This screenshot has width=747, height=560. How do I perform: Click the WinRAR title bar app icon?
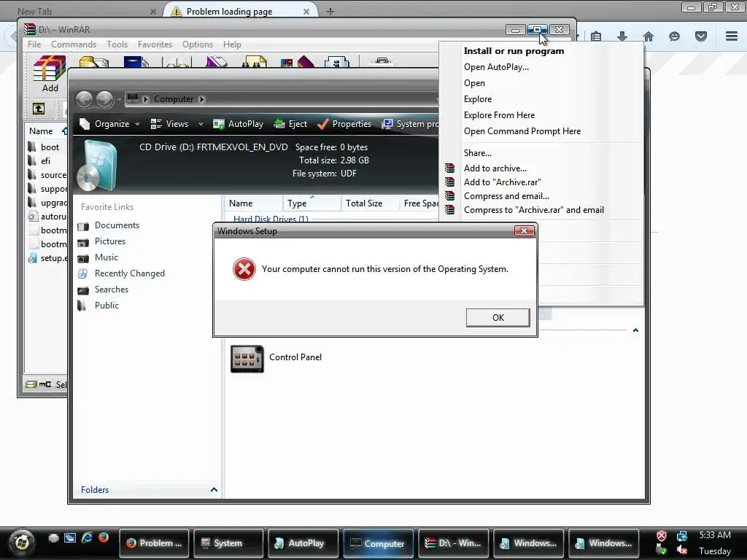point(29,29)
